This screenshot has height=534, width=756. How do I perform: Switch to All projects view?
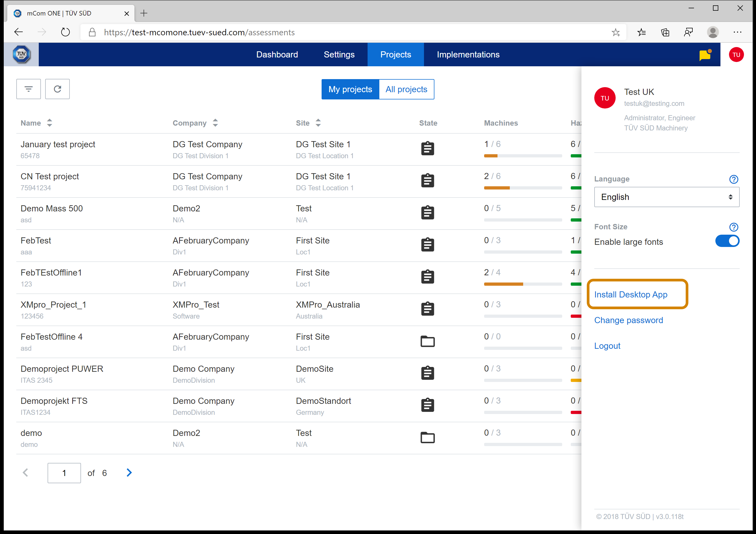tap(406, 89)
